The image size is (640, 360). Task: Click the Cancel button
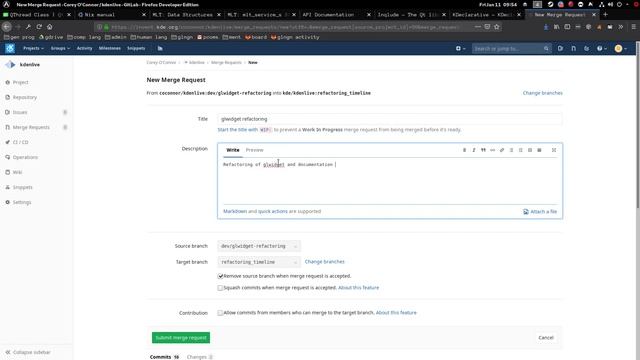tap(546, 338)
